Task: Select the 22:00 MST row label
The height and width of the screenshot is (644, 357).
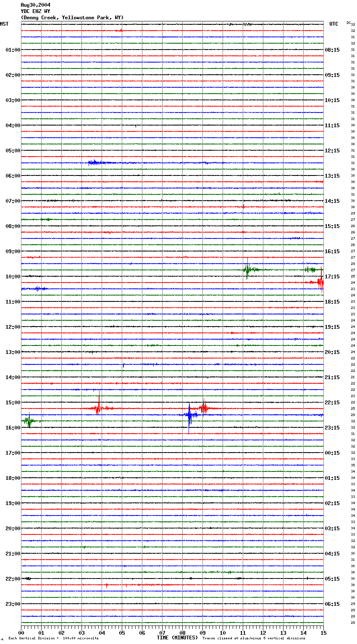Action: coord(13,579)
